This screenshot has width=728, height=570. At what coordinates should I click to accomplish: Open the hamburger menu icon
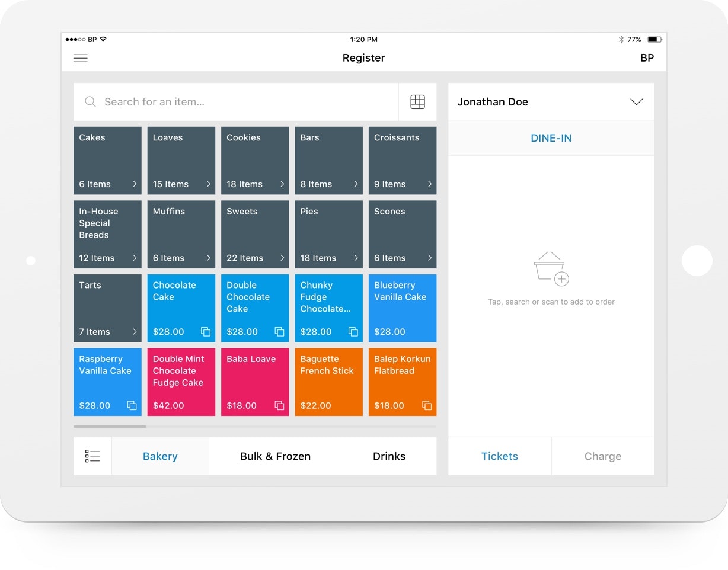[x=81, y=58]
